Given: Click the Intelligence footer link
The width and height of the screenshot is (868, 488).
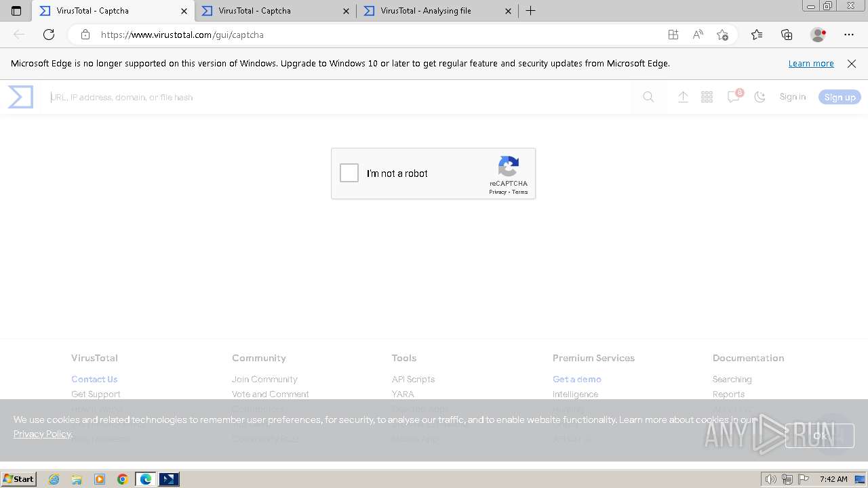Looking at the screenshot, I should pos(575,394).
